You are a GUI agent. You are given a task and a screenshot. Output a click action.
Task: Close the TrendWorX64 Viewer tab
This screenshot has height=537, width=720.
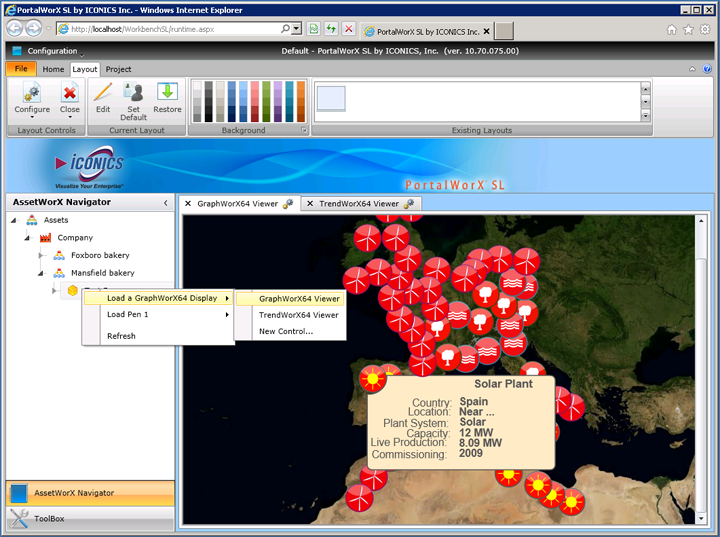310,203
